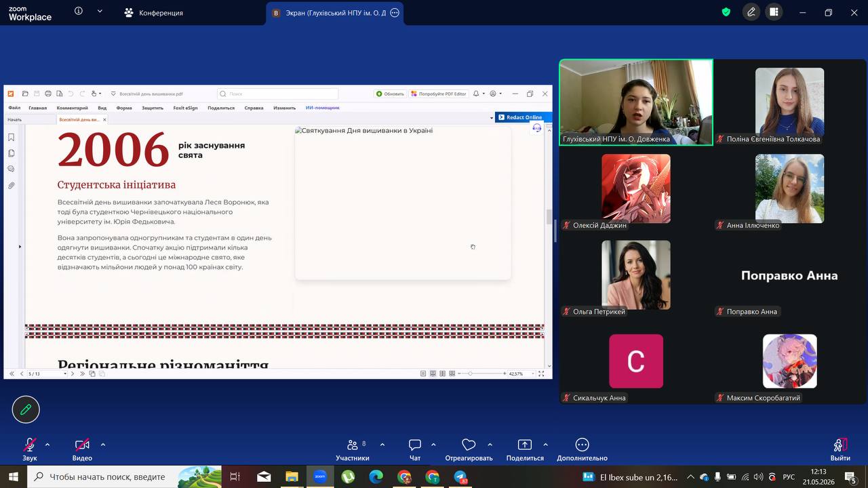Toggle the gallery view layout icon
The image size is (868, 488).
(774, 12)
